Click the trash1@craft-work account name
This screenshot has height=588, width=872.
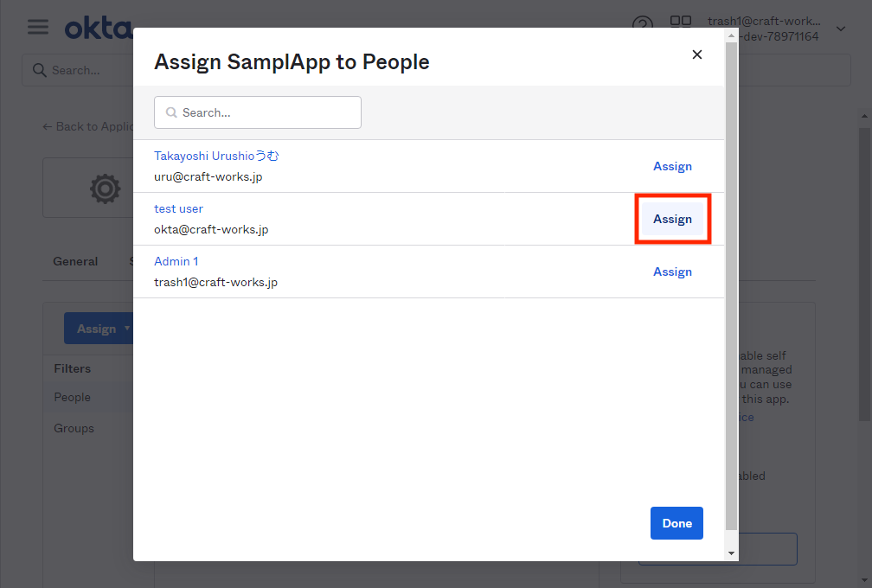764,21
